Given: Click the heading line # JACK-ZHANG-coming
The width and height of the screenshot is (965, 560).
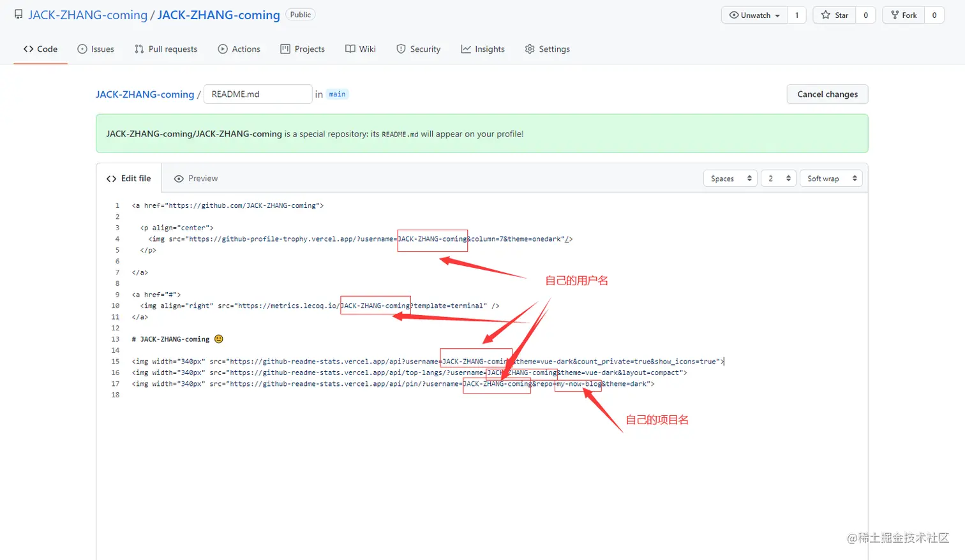Looking at the screenshot, I should [x=177, y=339].
